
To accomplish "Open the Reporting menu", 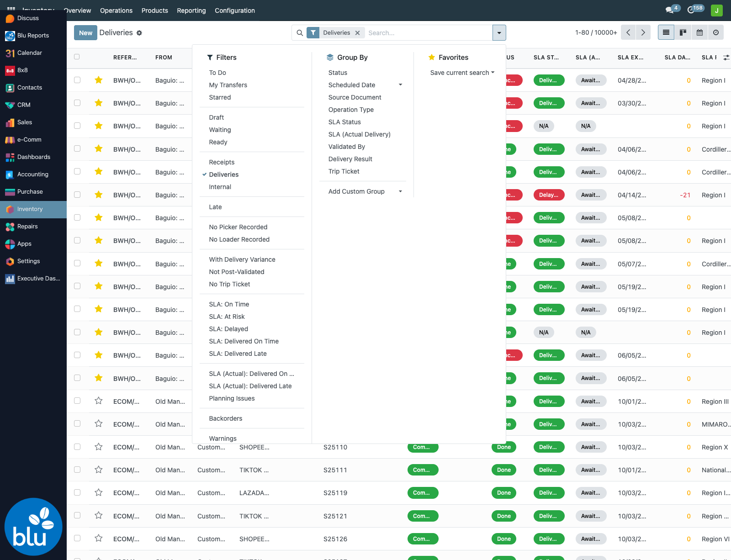I will pyautogui.click(x=191, y=11).
